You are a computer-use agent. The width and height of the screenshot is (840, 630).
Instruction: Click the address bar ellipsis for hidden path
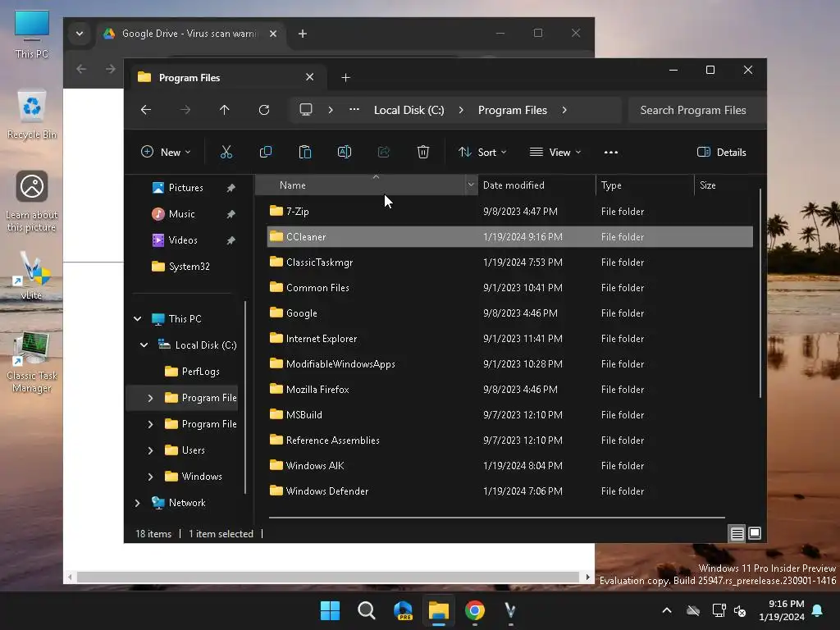pos(354,110)
